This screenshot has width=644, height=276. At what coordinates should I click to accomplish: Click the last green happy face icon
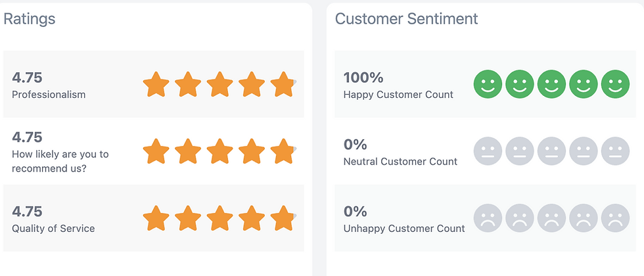pos(615,84)
